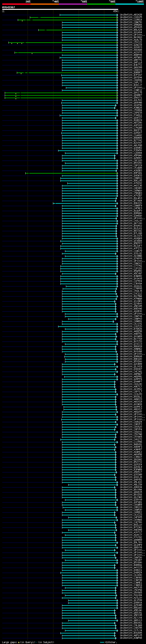Select hit label UniRef100_B4RRQ1
Image resolution: width=146 pixels, height=644 pixels.
point(131,565)
